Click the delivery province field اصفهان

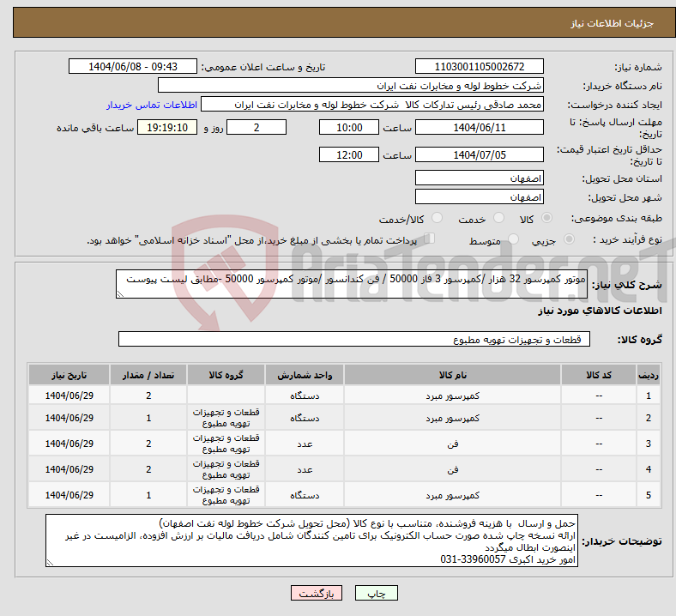pyautogui.click(x=479, y=178)
